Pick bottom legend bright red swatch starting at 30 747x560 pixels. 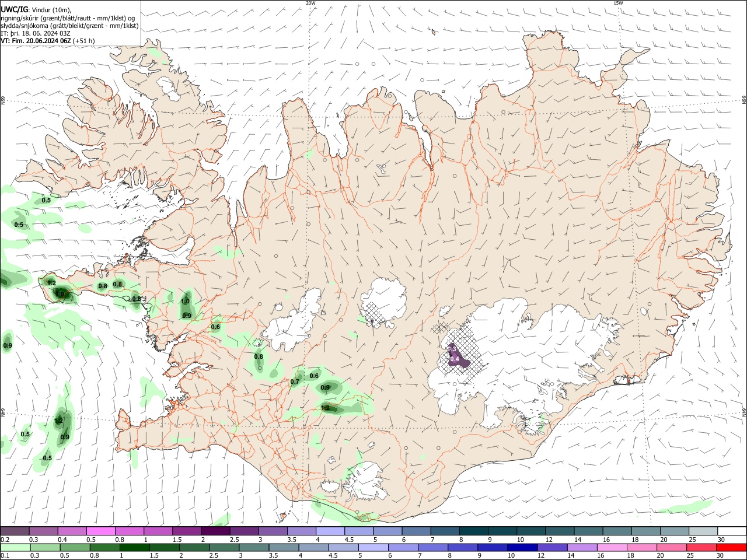point(731,548)
